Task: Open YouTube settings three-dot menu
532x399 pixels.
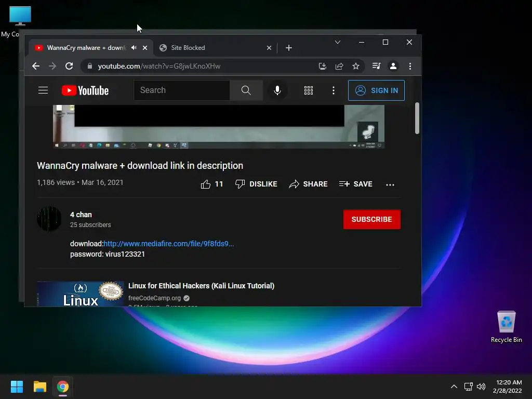Action: tap(334, 90)
